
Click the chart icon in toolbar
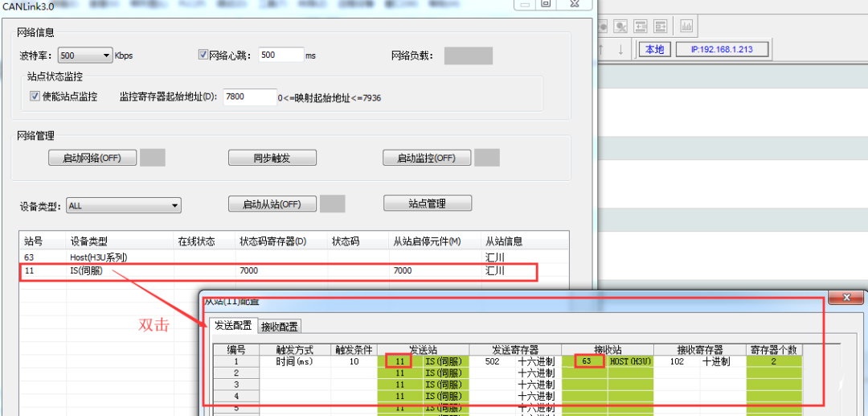click(687, 26)
